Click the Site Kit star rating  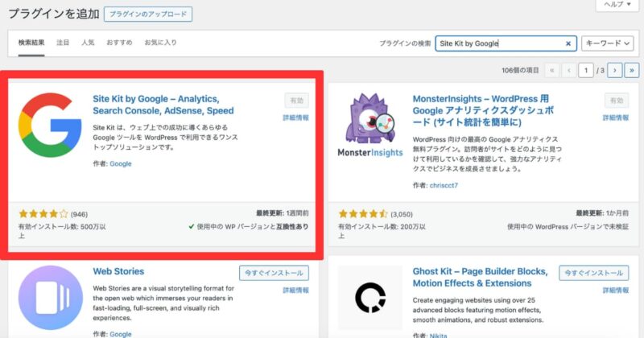(43, 214)
